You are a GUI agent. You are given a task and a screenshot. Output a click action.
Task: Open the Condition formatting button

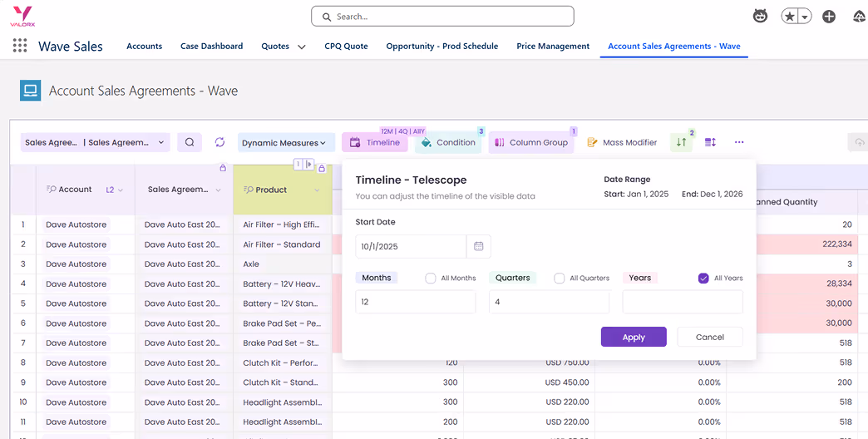pos(448,142)
